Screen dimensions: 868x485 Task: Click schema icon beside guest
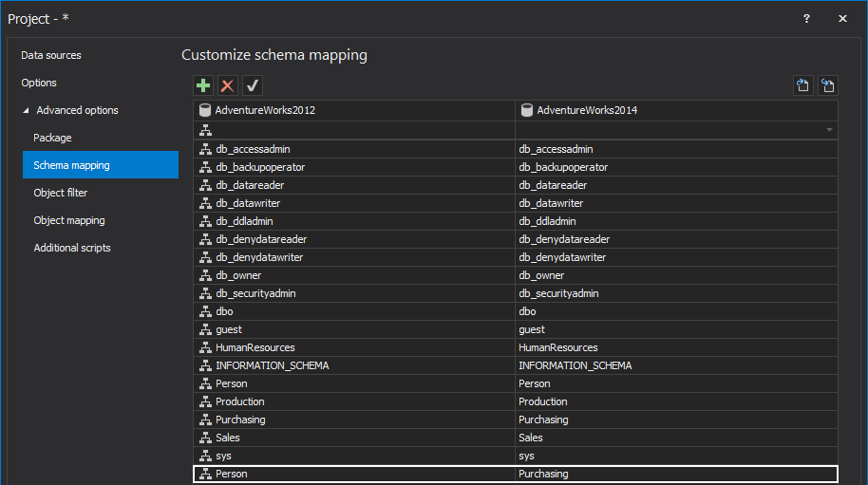(205, 329)
